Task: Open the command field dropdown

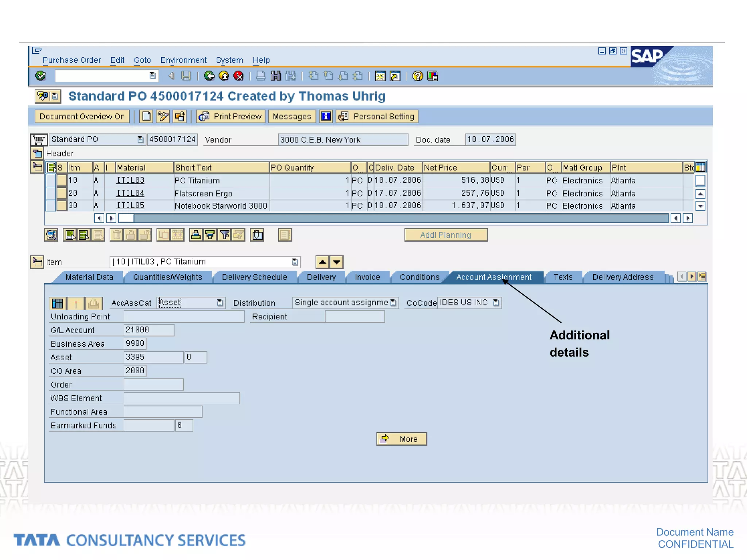Action: click(x=152, y=76)
